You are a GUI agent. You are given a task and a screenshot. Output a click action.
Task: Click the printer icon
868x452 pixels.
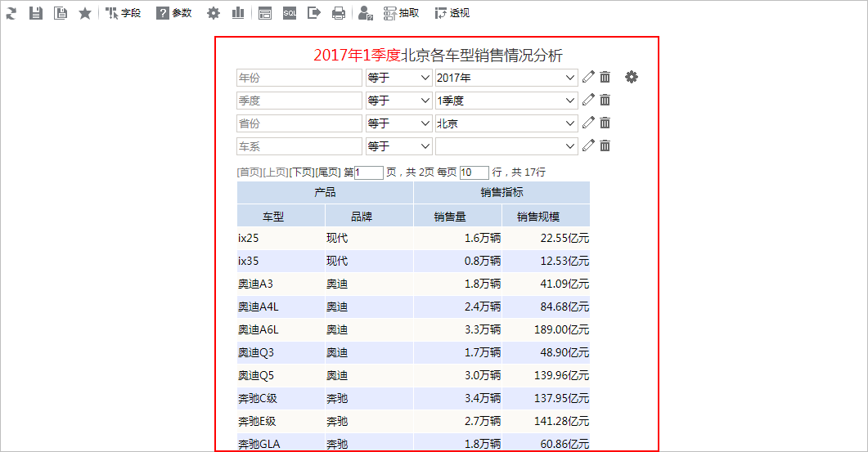click(x=339, y=13)
